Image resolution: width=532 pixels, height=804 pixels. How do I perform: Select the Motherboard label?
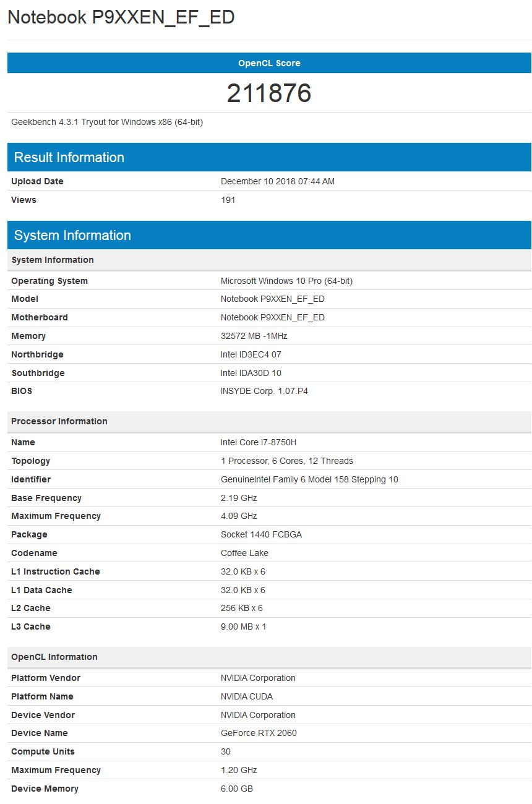coord(40,317)
